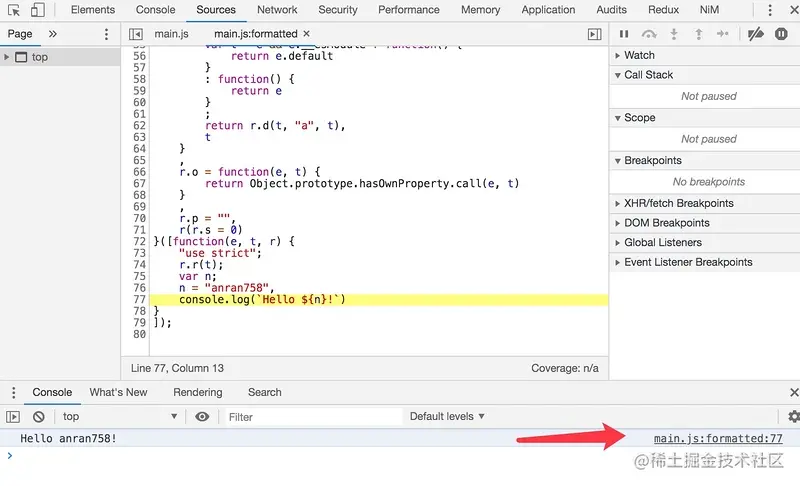Select the Page navigator tab
800x486 pixels.
point(20,34)
